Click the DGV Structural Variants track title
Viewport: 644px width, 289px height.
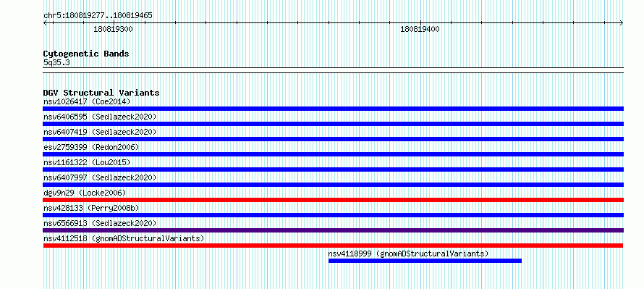tap(101, 93)
